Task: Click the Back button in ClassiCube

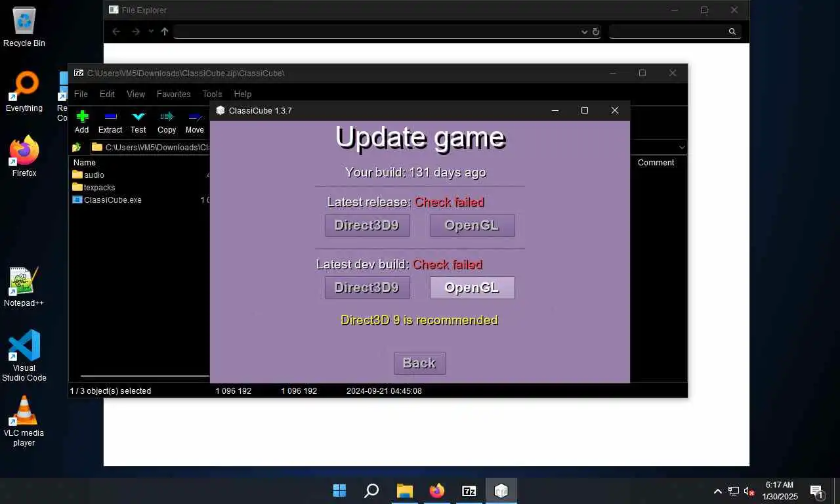Action: (x=420, y=363)
